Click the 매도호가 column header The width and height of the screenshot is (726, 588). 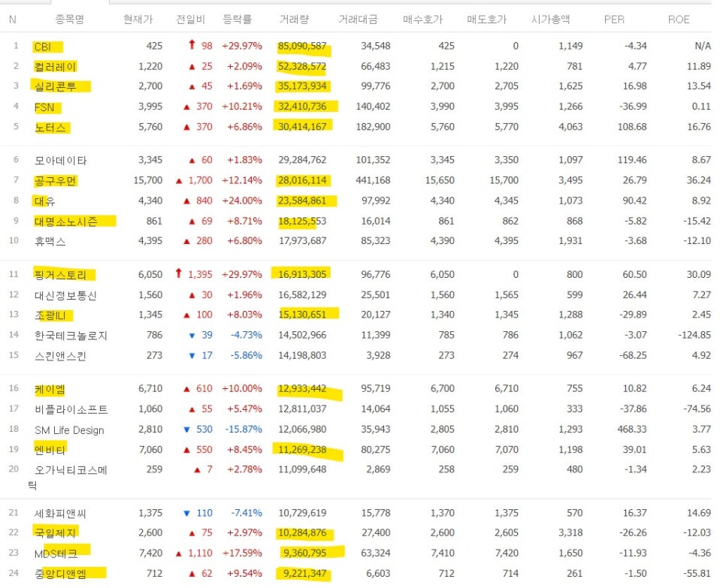[486, 20]
